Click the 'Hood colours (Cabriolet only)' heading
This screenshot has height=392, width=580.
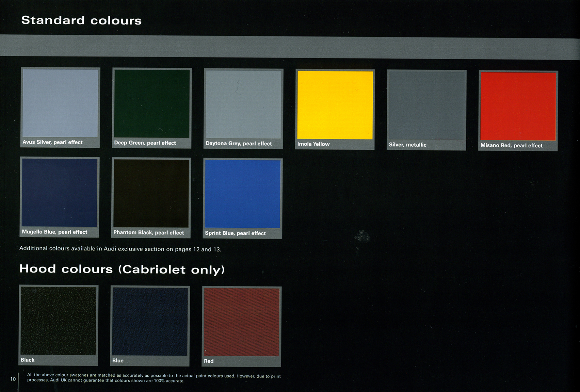[x=122, y=269]
